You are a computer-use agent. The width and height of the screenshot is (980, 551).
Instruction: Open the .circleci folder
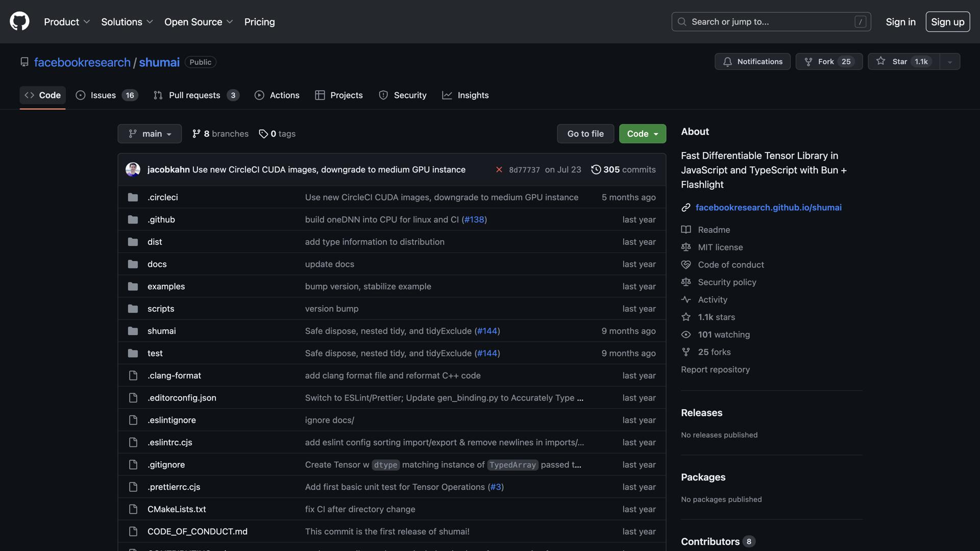click(x=163, y=197)
